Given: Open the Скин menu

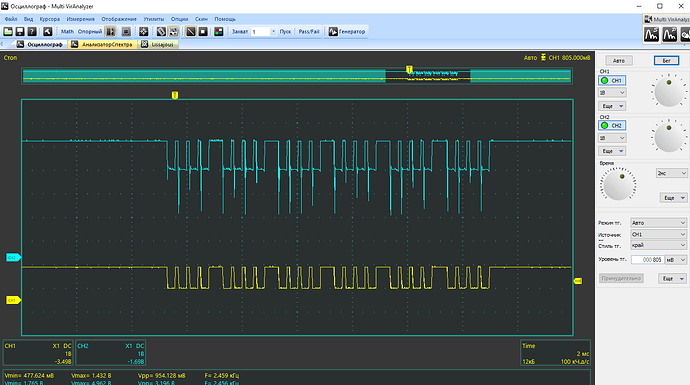Looking at the screenshot, I should pyautogui.click(x=201, y=19).
